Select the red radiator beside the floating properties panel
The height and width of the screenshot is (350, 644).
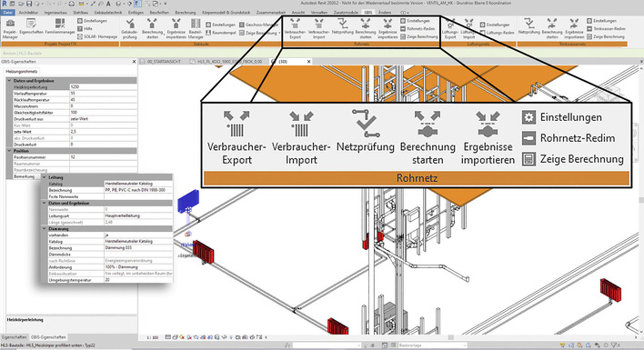coord(204,252)
